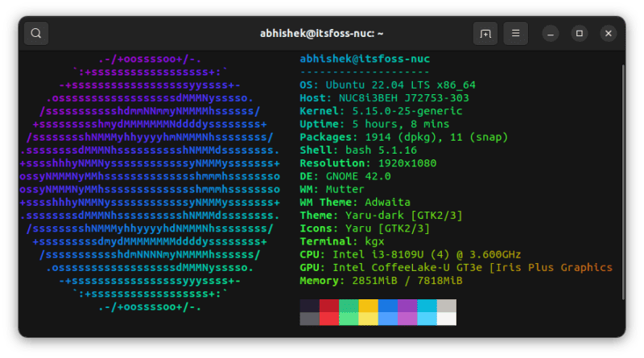The image size is (644, 358).
Task: Open the hamburger main menu
Action: coord(516,34)
